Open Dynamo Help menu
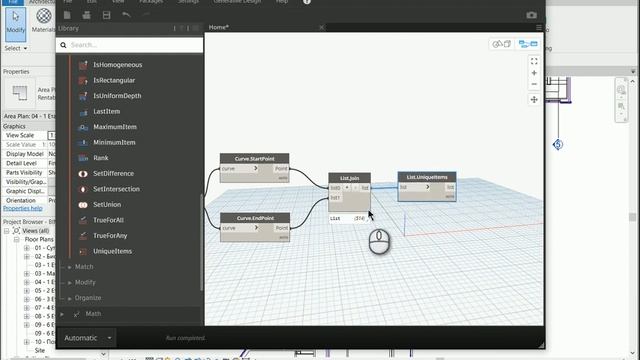The width and height of the screenshot is (640, 360). (x=282, y=1)
